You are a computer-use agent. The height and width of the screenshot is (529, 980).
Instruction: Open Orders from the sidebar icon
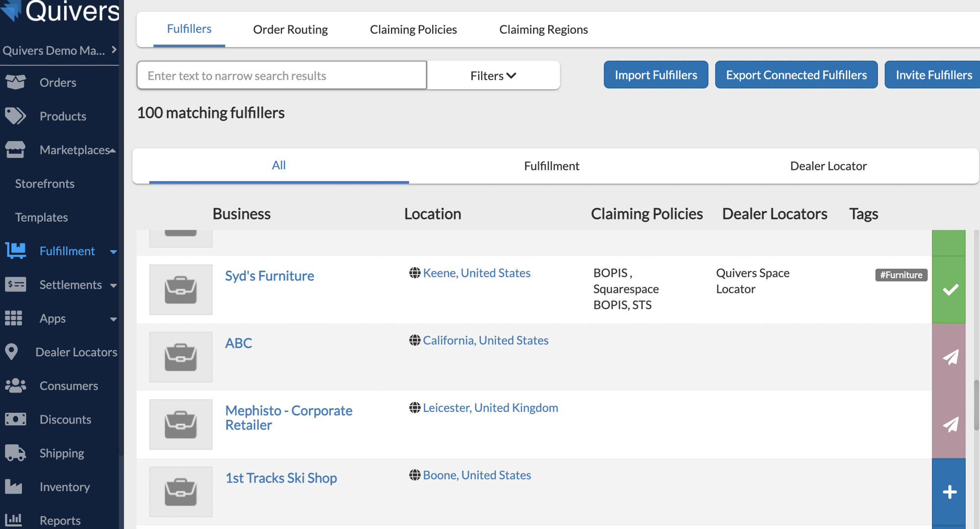[16, 82]
